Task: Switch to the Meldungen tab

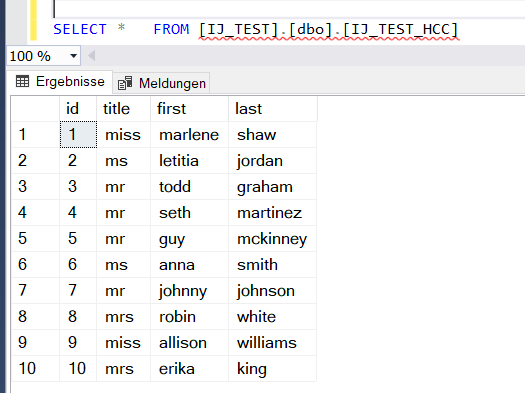Action: pos(161,83)
